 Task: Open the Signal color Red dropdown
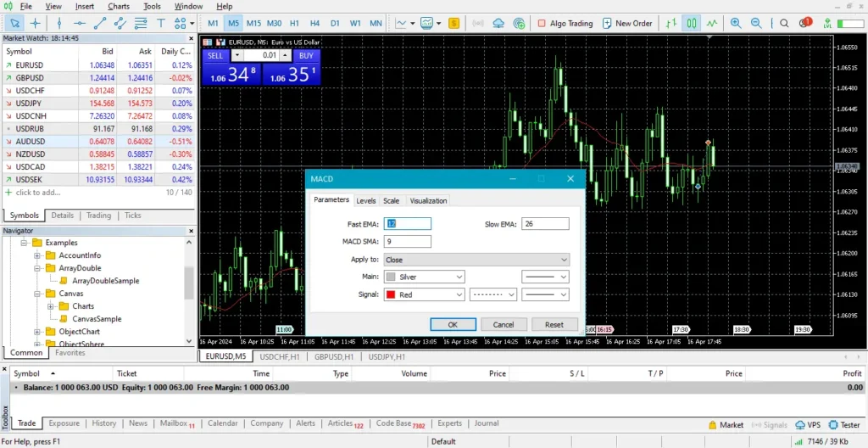[424, 295]
